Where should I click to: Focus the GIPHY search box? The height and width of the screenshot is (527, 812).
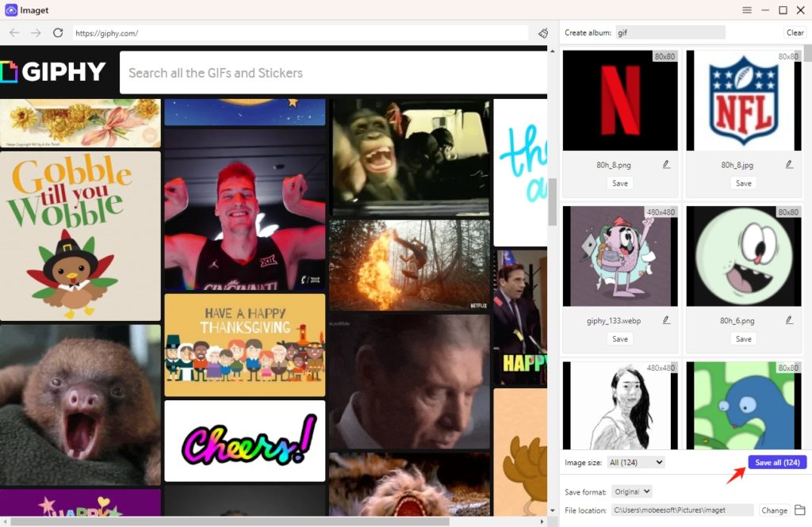coord(333,73)
